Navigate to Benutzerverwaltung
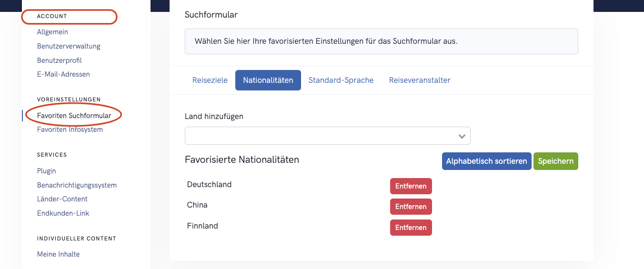This screenshot has height=269, width=644. coord(69,46)
